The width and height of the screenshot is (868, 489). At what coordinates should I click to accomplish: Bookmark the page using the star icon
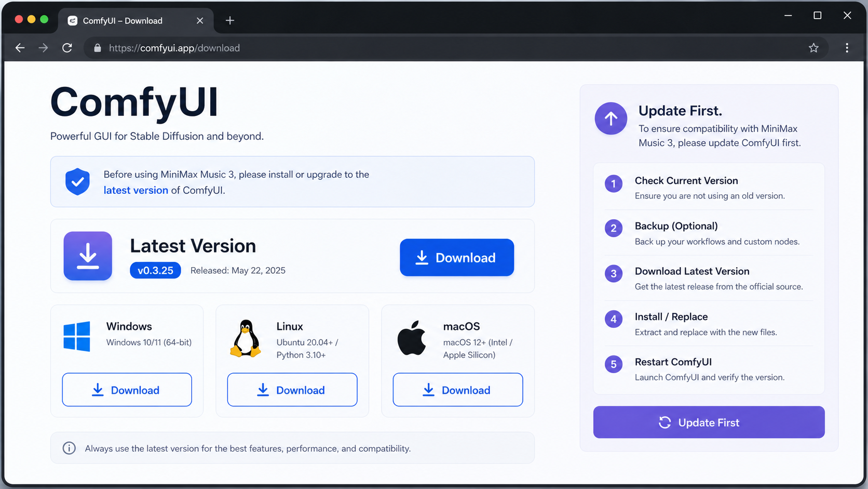point(813,48)
